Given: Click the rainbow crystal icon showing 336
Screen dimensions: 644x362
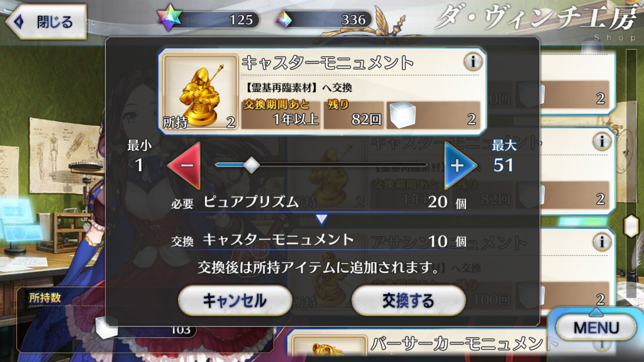Looking at the screenshot, I should pyautogui.click(x=284, y=19).
